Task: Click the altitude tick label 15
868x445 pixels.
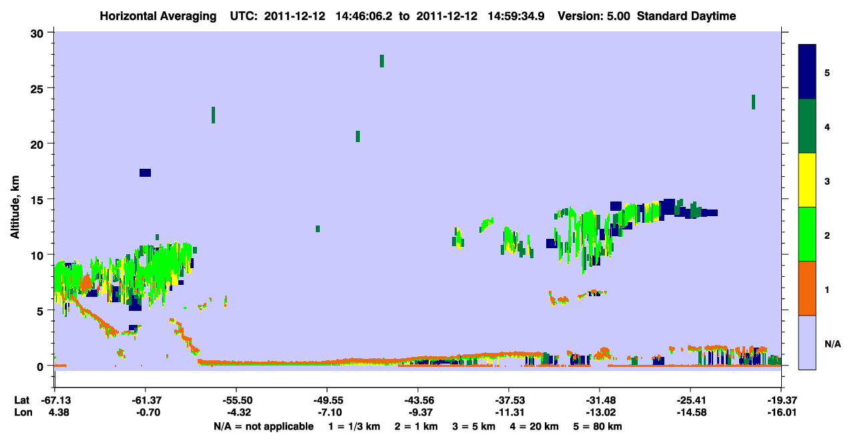Action: click(x=39, y=199)
